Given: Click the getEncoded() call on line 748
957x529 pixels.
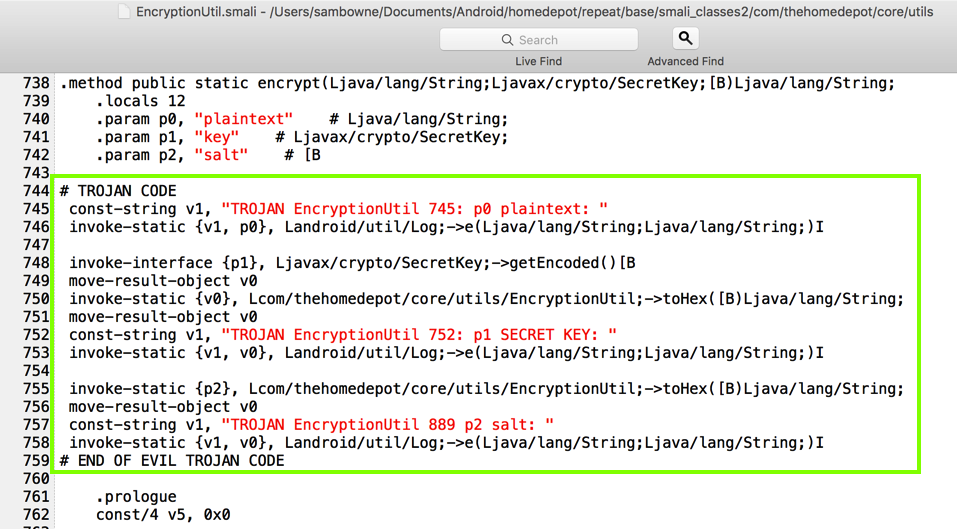Looking at the screenshot, I should tap(352, 263).
